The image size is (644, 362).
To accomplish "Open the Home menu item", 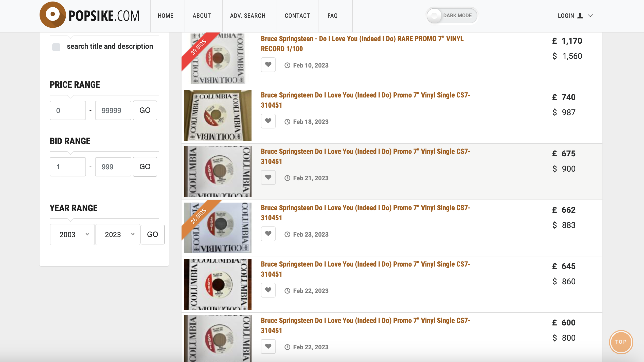I will (x=166, y=16).
